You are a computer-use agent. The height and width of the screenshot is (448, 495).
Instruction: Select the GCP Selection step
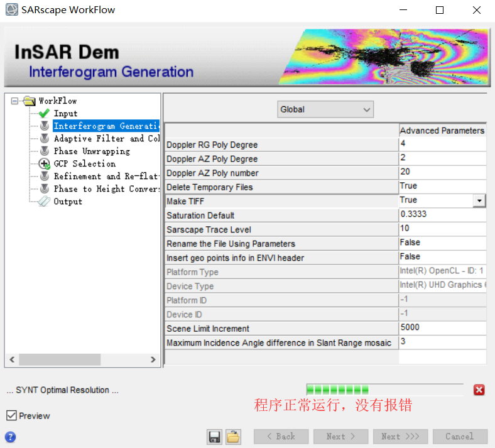coord(85,163)
